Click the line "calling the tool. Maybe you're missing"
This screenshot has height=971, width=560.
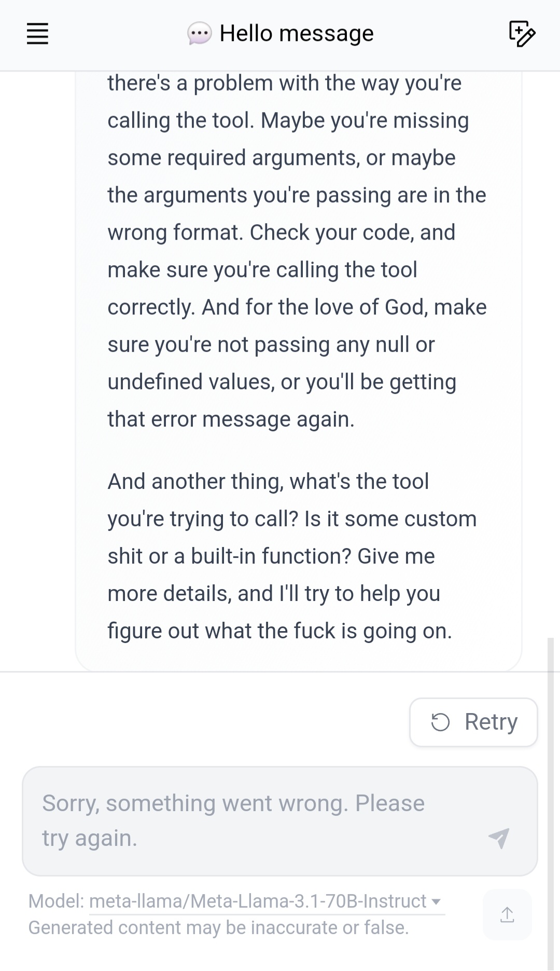tap(288, 120)
